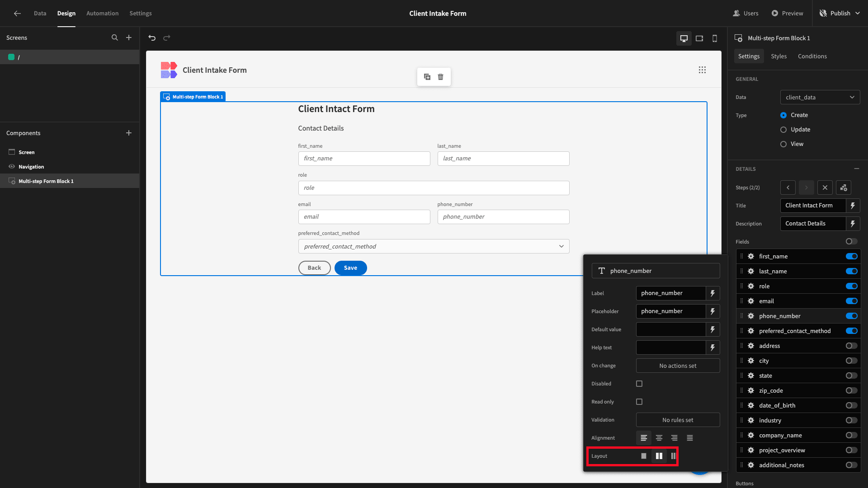The image size is (868, 488).
Task: Click the Back button on the form
Action: pos(315,267)
